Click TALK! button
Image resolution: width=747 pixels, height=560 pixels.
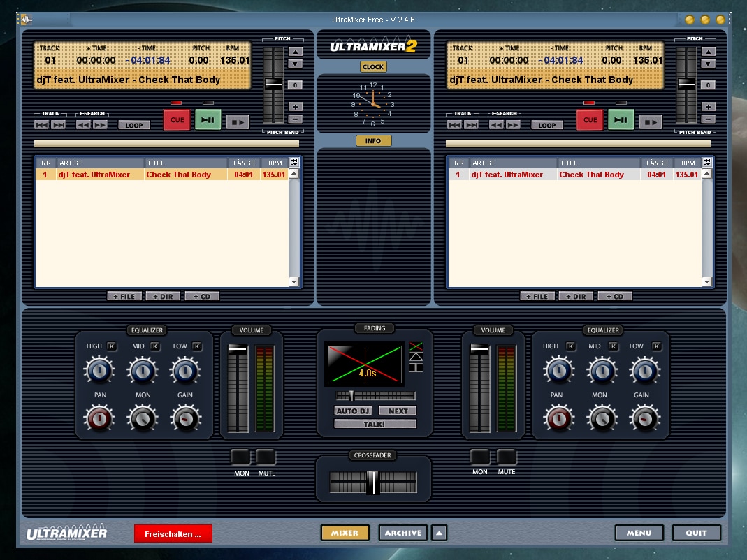point(375,424)
